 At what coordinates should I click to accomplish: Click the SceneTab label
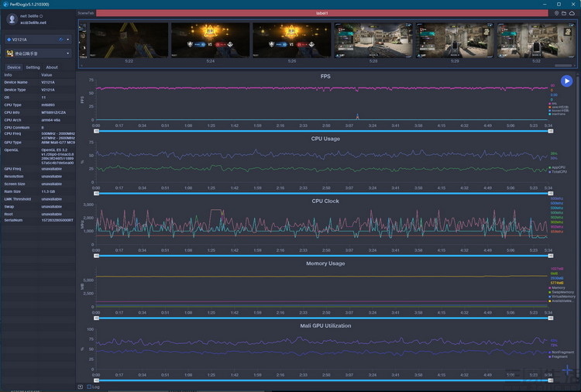pyautogui.click(x=86, y=13)
